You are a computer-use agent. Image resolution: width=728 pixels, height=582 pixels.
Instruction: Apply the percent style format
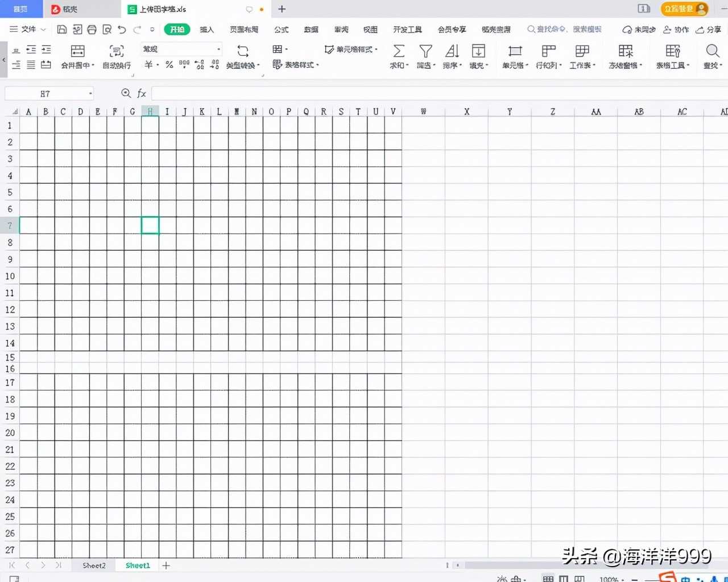tap(169, 65)
